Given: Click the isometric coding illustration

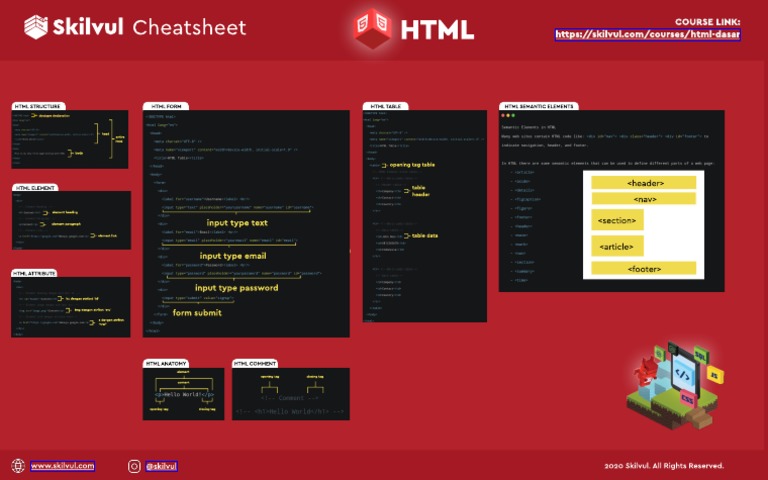Looking at the screenshot, I should [675, 385].
